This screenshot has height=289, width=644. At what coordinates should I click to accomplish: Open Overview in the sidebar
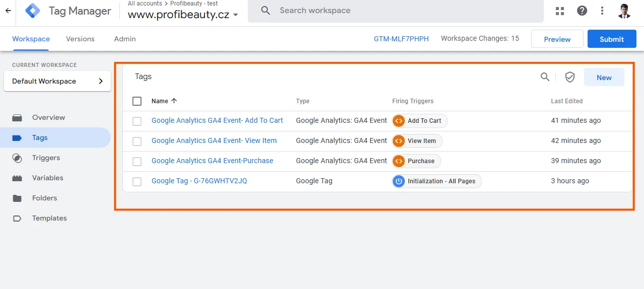[x=55, y=118]
